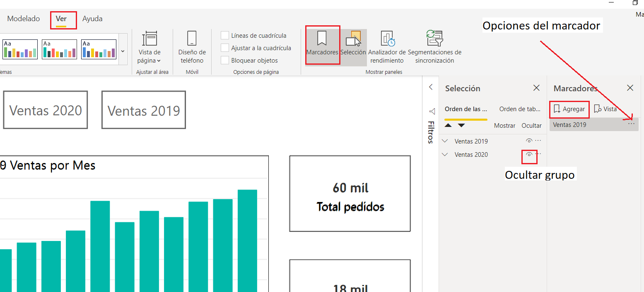Select the 18 mil card
The height and width of the screenshot is (292, 644).
click(350, 276)
